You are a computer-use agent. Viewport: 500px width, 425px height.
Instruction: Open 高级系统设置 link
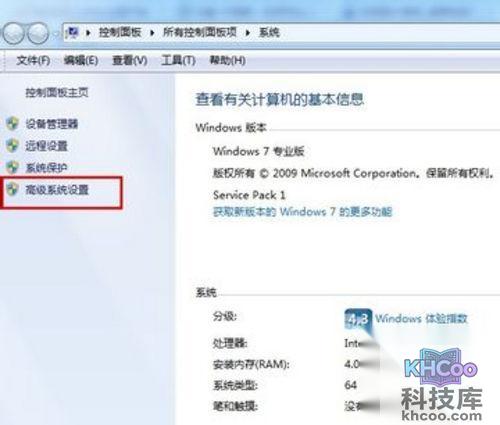coord(57,190)
